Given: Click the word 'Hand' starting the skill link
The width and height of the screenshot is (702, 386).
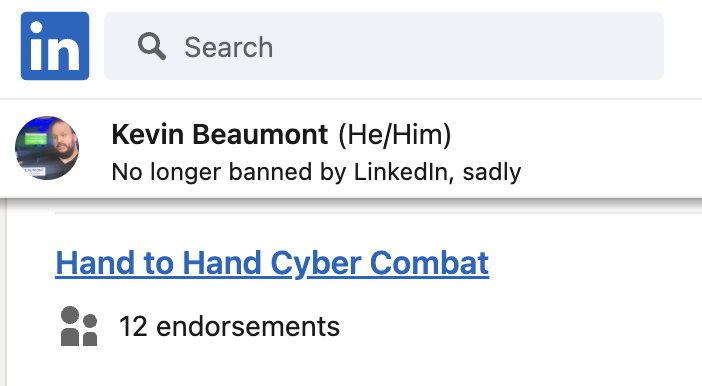Looking at the screenshot, I should pos(95,263).
